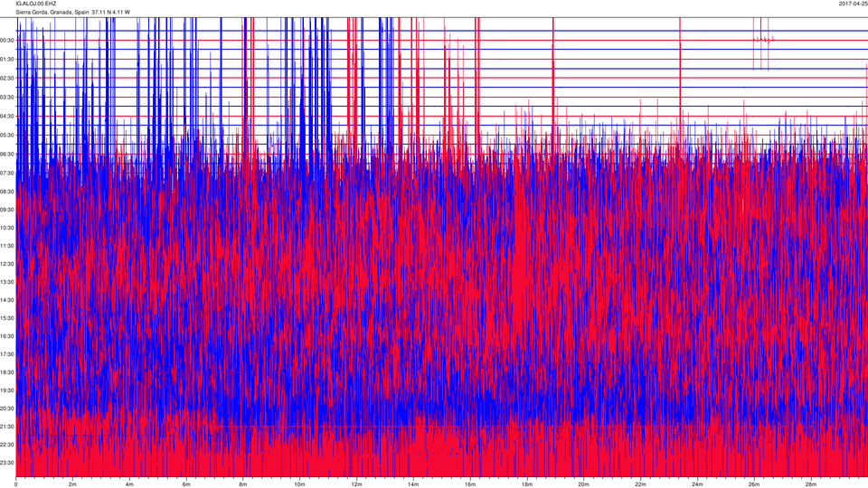Click the 24m axis tick label
This screenshot has height=488, width=868.
click(x=697, y=484)
